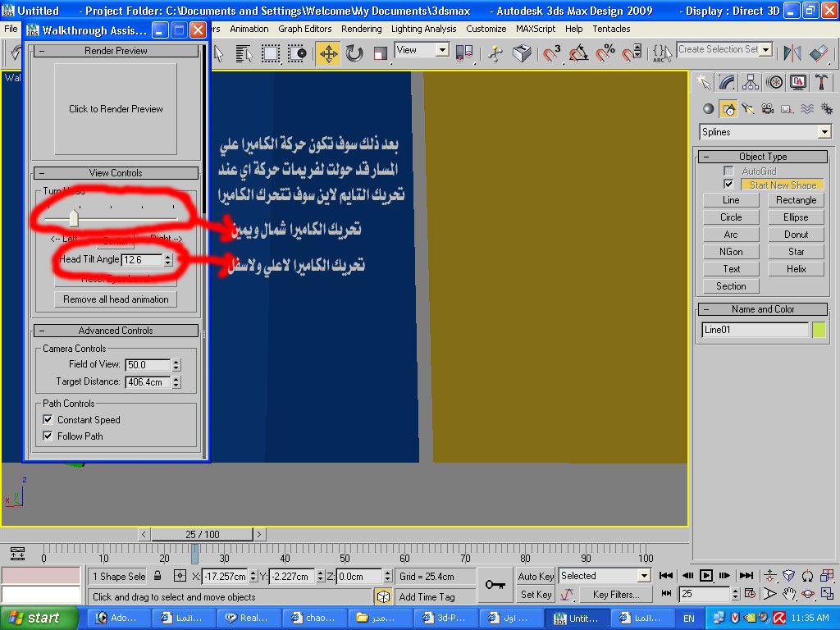Open the Motion command panel tab
The width and height of the screenshot is (840, 630).
774,82
